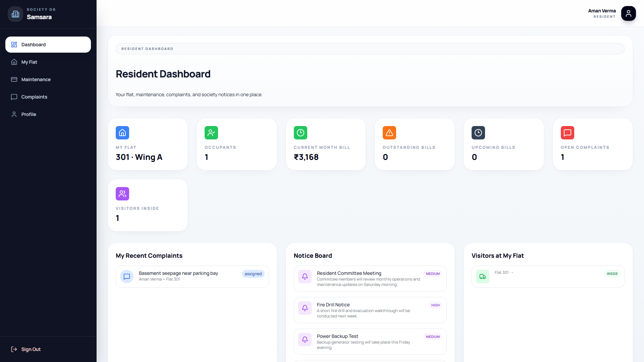Viewport: 644px width, 362px height.
Task: Click the assigned status badge
Action: pyautogui.click(x=253, y=274)
